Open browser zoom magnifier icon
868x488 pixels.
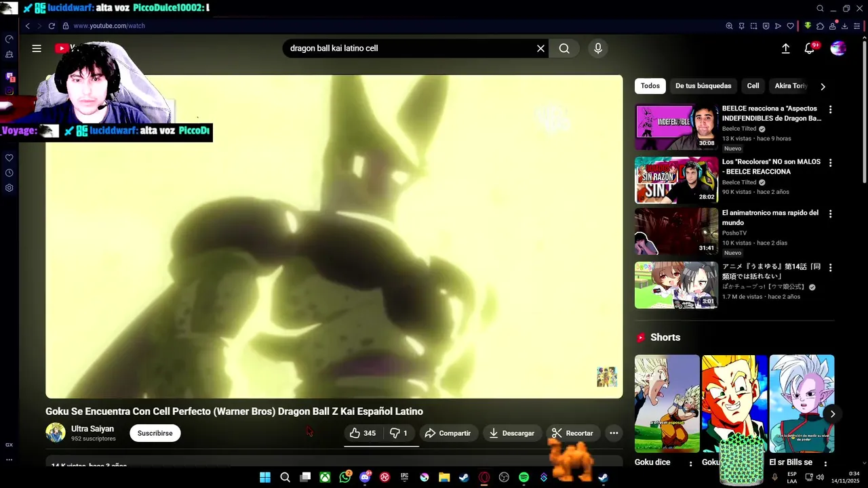click(x=729, y=26)
